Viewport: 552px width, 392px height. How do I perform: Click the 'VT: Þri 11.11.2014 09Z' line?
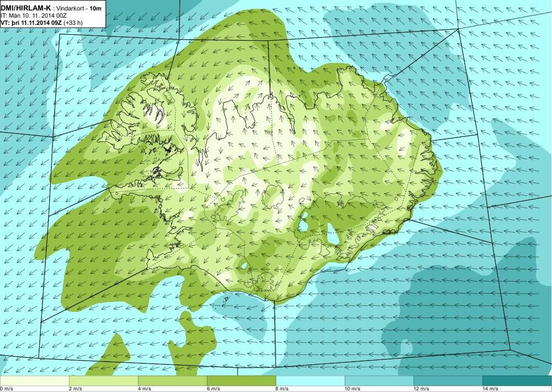click(31, 23)
